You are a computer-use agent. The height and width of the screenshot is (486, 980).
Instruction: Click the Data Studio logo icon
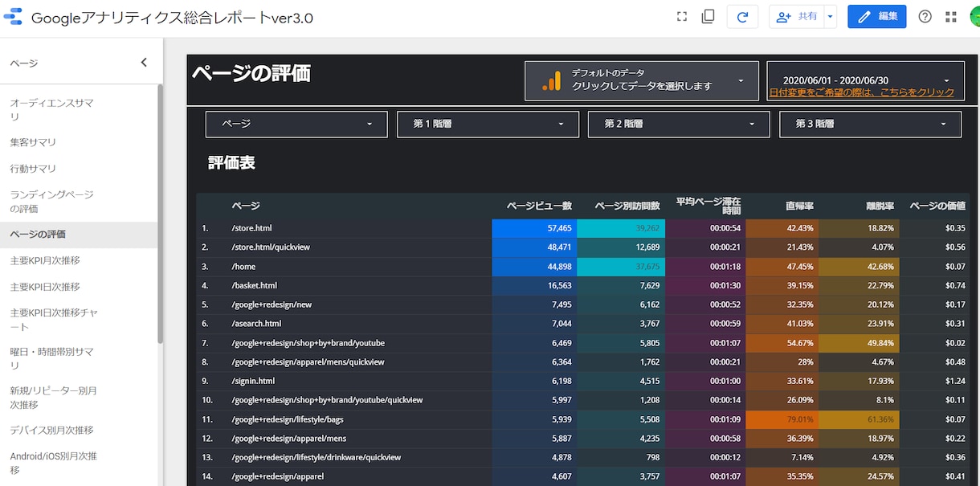click(13, 17)
